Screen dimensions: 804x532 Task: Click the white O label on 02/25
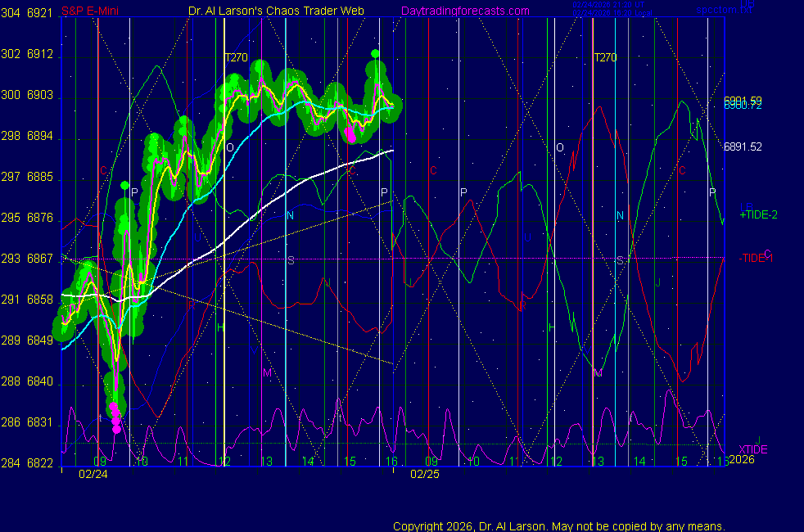pos(560,148)
